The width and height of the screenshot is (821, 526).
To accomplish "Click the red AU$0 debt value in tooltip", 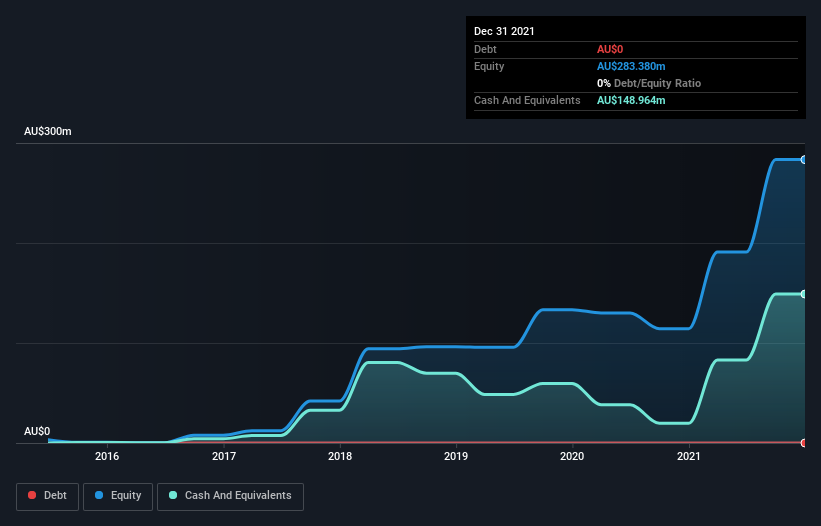I will (610, 49).
